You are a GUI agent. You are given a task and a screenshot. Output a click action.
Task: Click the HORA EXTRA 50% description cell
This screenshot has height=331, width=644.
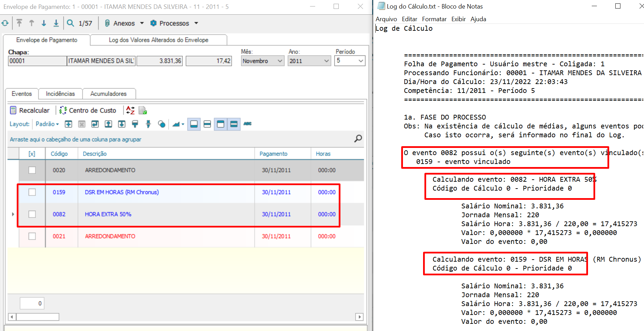[x=166, y=214]
